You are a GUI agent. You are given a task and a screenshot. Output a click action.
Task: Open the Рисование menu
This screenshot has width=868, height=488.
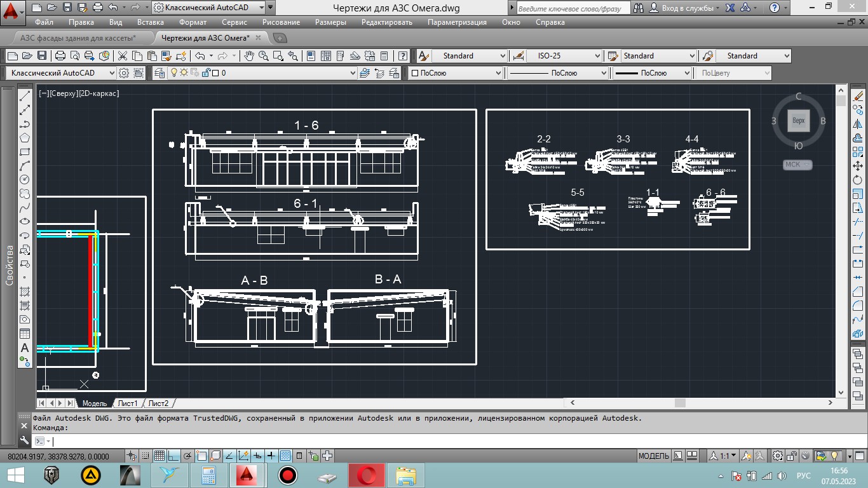[281, 22]
